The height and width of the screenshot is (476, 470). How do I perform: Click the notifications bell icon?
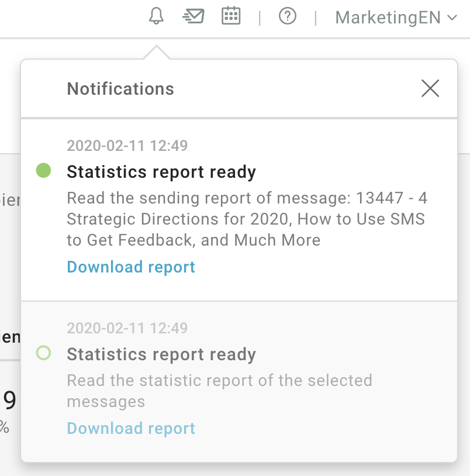coord(156,16)
